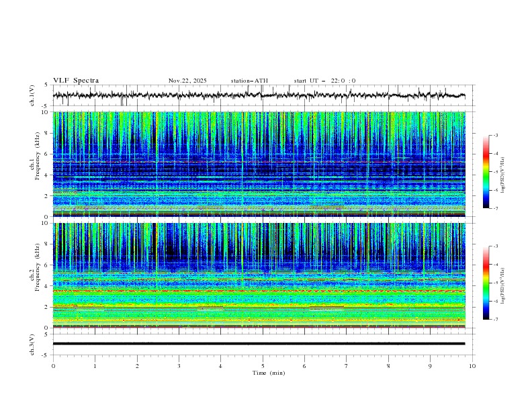
Task: Click the ch.1 voltage waveform trace
Action: 259,95
